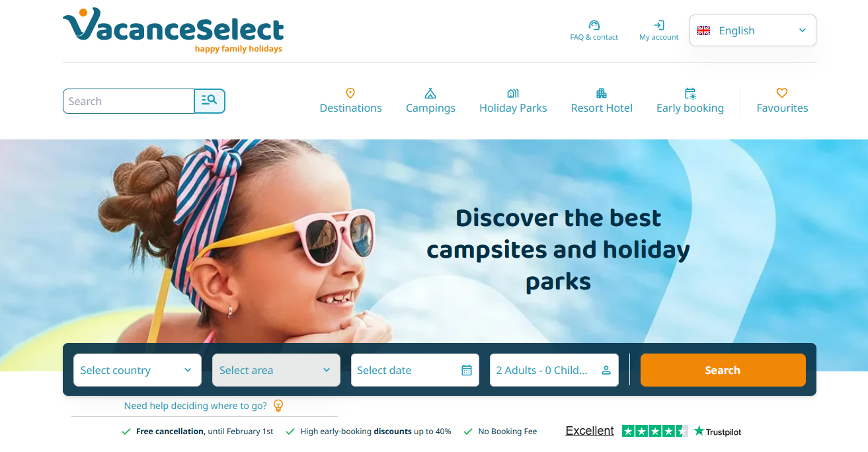Click the Early booking calendar icon
The image size is (868, 452).
tap(690, 93)
